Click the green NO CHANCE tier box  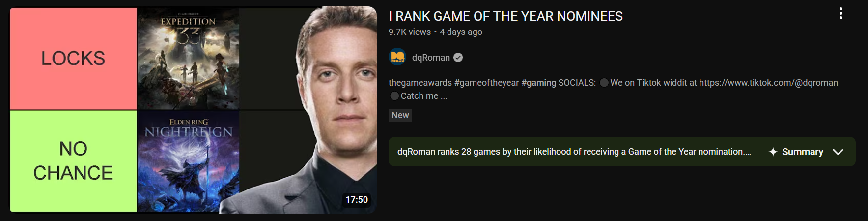pyautogui.click(x=73, y=161)
